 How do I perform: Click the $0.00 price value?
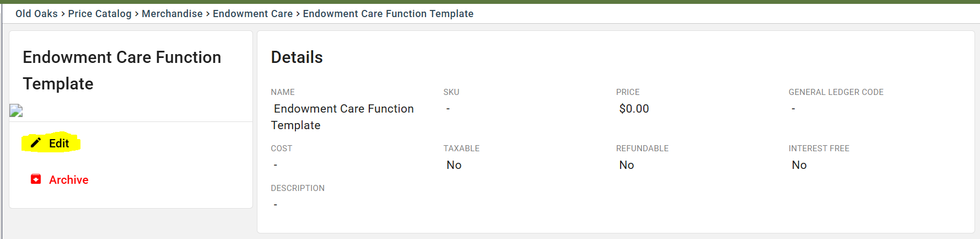[634, 109]
